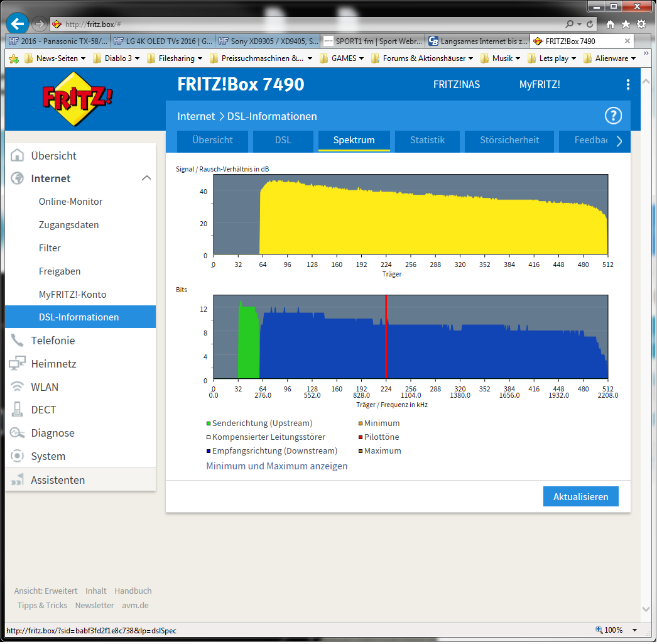The width and height of the screenshot is (657, 644).
Task: Click the Aktualisieren button
Action: pyautogui.click(x=581, y=497)
